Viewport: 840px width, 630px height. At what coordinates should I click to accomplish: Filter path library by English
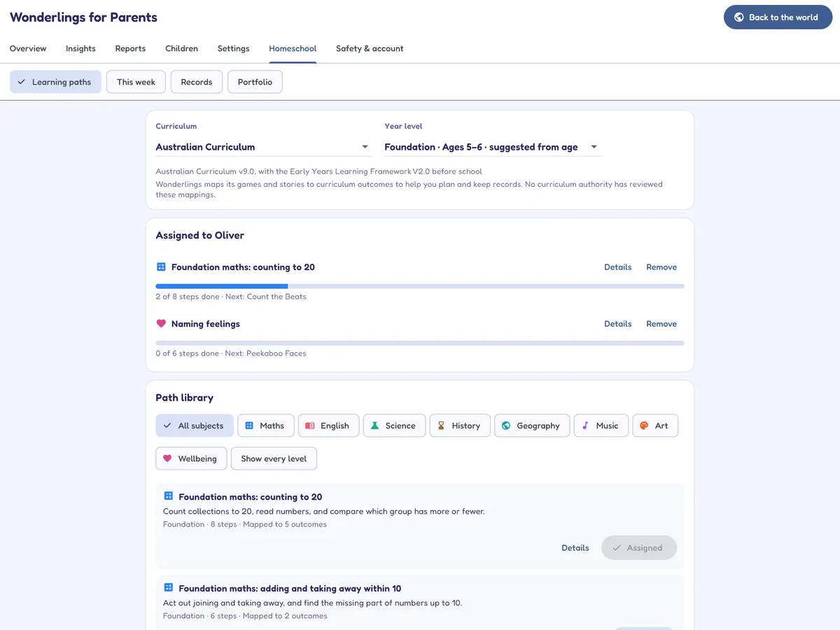coord(329,426)
